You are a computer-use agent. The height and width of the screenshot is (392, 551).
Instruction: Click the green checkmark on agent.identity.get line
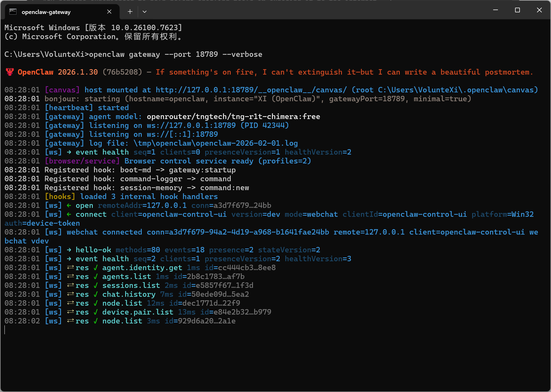[x=96, y=268]
